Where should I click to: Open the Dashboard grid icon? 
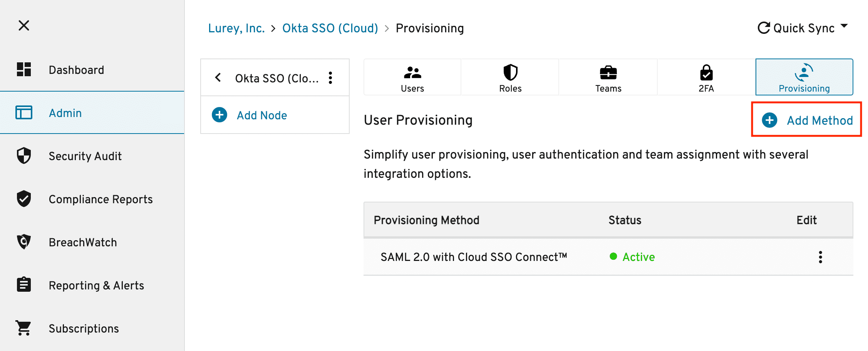tap(24, 69)
